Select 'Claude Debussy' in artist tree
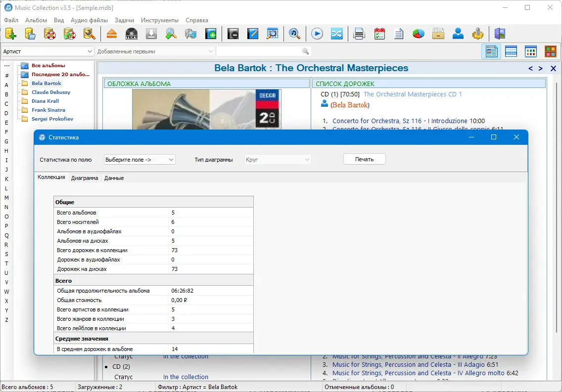Viewport: 562px width, 392px height. tap(51, 92)
